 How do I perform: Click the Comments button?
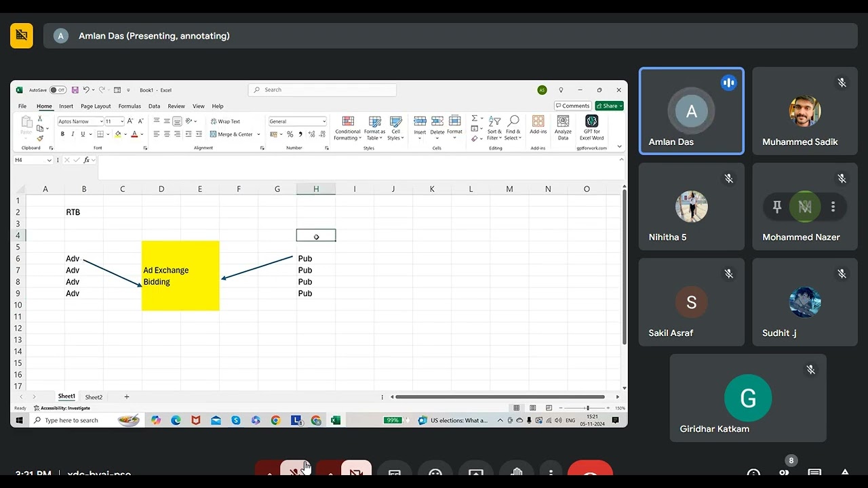coord(573,106)
